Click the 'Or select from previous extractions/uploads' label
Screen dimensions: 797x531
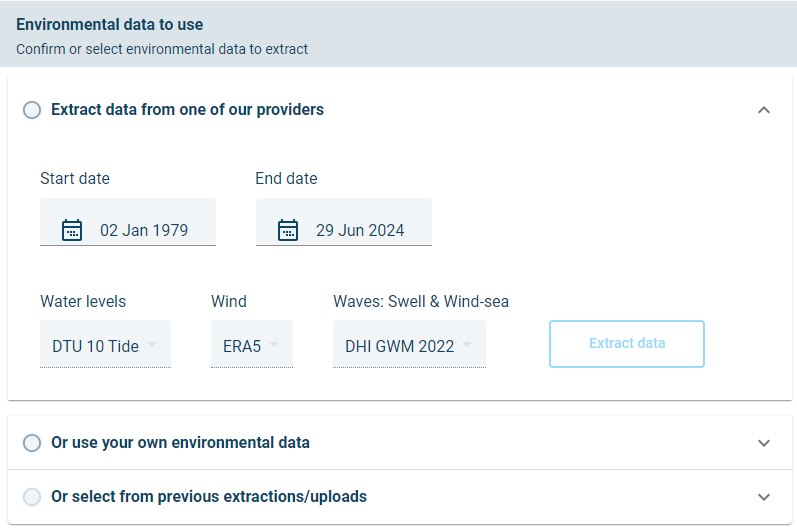(x=209, y=497)
